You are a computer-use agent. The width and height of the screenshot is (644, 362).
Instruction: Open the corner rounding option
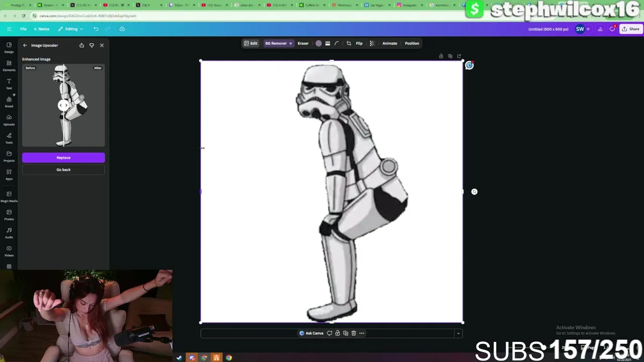click(337, 43)
